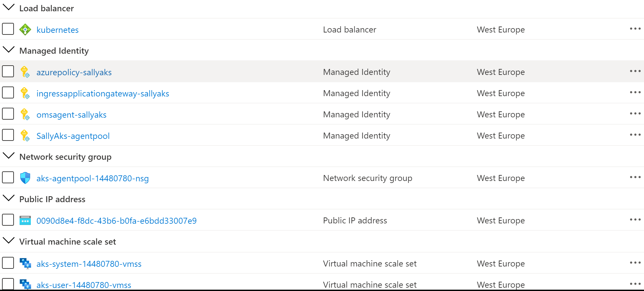
Task: Open the more options menu for azurepolicy-sallyaks
Action: [635, 71]
